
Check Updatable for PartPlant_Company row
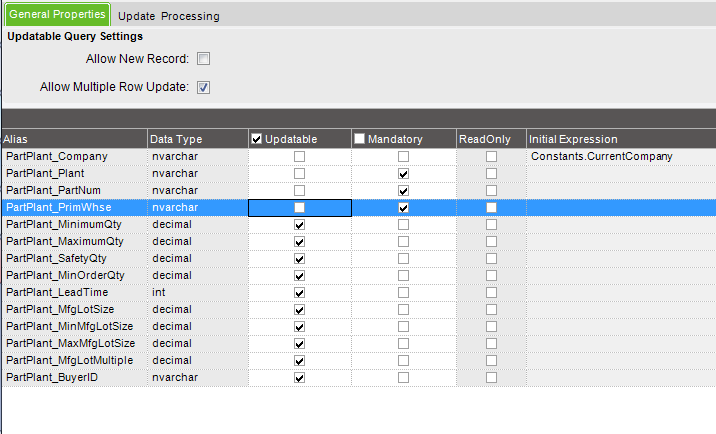pyautogui.click(x=299, y=157)
